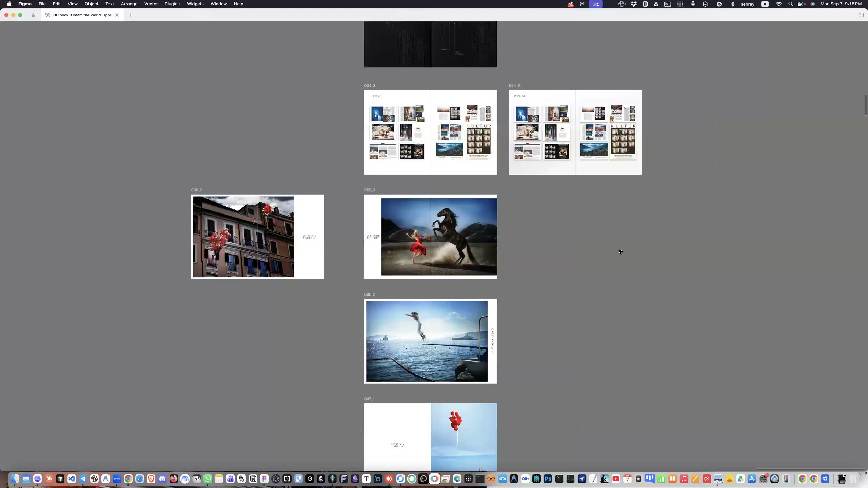Open WhatsApp from the Dock
This screenshot has width=868, height=488.
point(208,479)
